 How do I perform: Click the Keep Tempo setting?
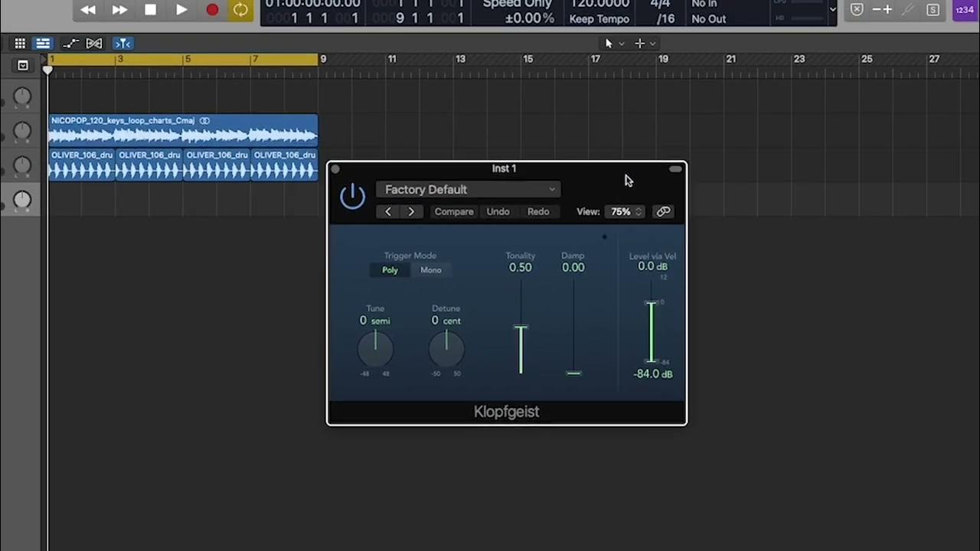599,19
